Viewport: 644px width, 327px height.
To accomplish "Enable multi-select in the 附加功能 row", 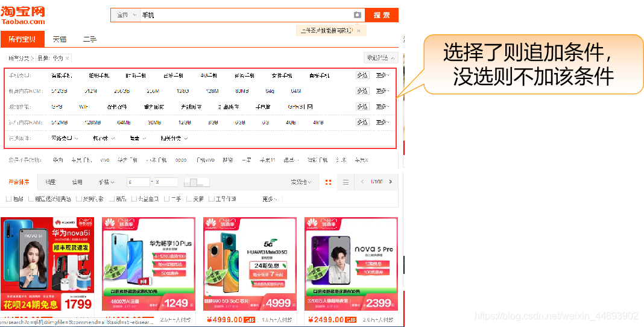I will click(362, 106).
